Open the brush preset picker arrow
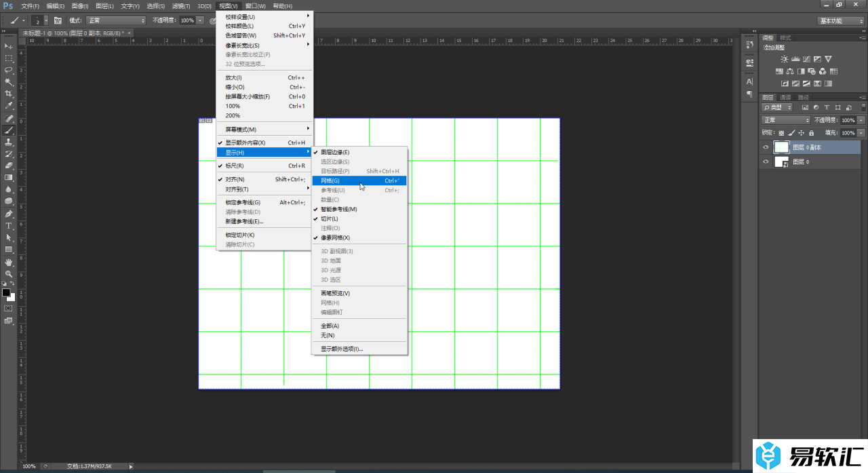The height and width of the screenshot is (473, 868). tap(46, 20)
